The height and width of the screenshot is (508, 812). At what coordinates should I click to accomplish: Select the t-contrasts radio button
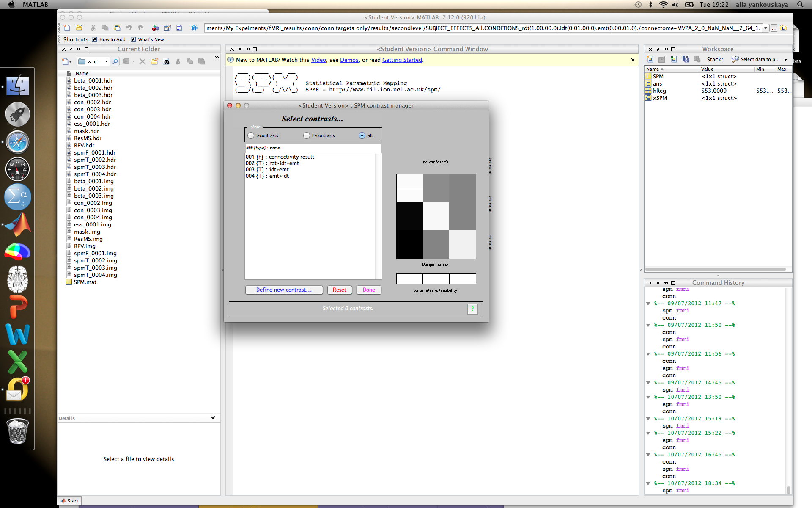click(x=251, y=135)
